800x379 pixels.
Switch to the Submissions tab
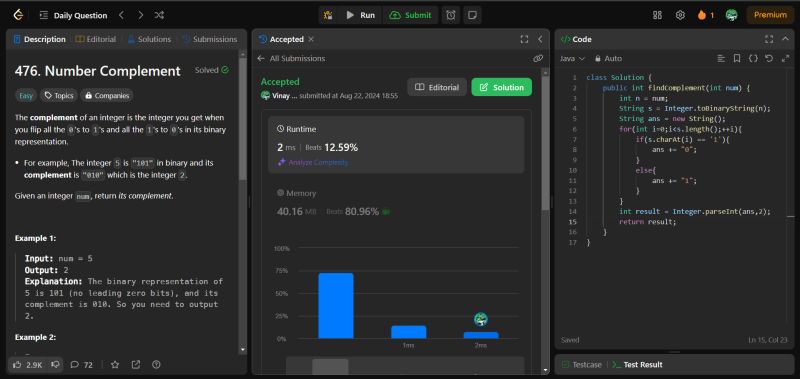210,39
